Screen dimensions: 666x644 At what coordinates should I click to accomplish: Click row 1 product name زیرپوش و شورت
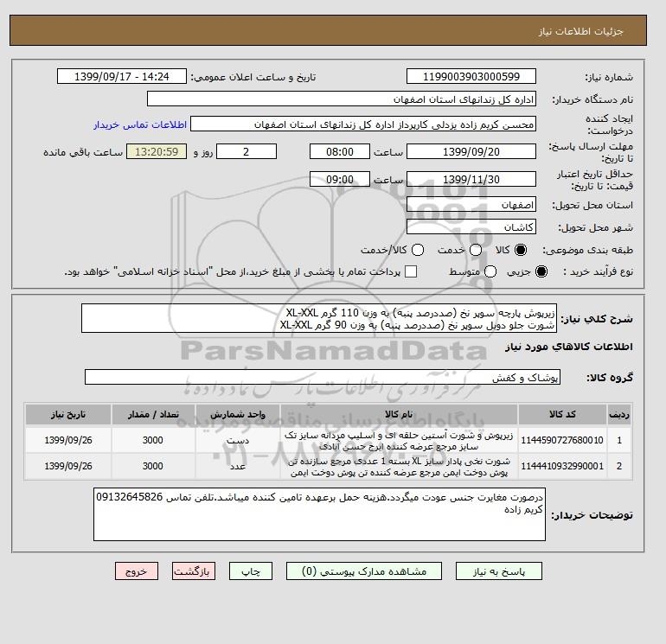[399, 441]
